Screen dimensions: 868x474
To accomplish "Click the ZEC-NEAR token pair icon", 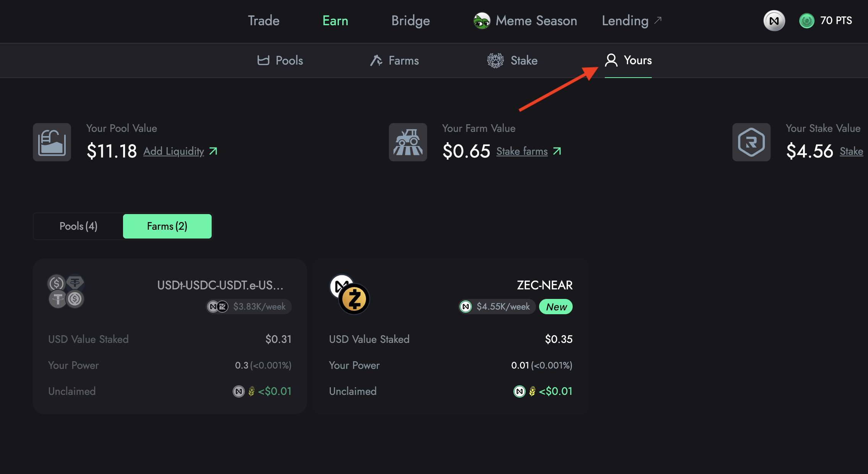I will (x=350, y=294).
